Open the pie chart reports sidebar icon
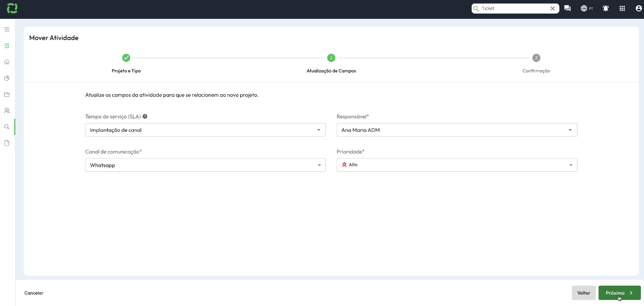 click(x=7, y=78)
